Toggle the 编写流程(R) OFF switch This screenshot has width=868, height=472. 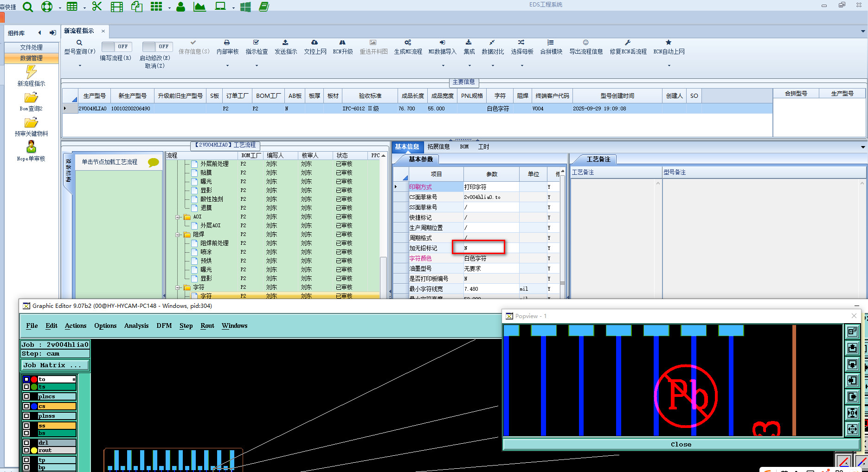tap(116, 46)
